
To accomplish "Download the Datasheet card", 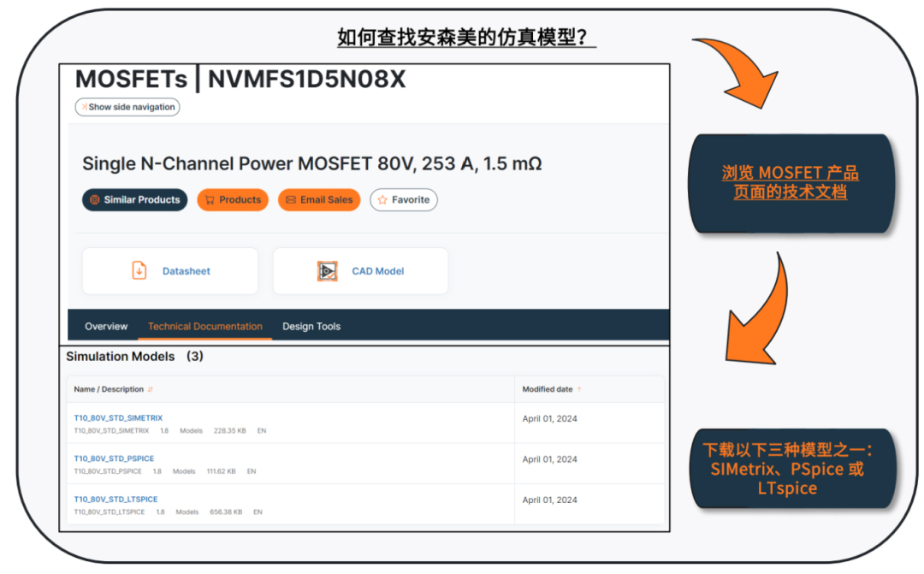I will pyautogui.click(x=170, y=271).
